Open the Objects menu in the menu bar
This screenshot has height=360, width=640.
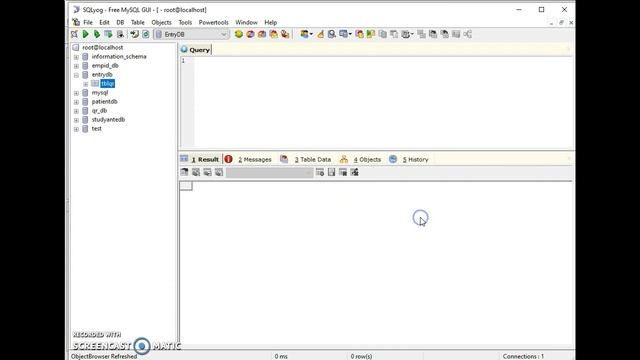(x=162, y=22)
